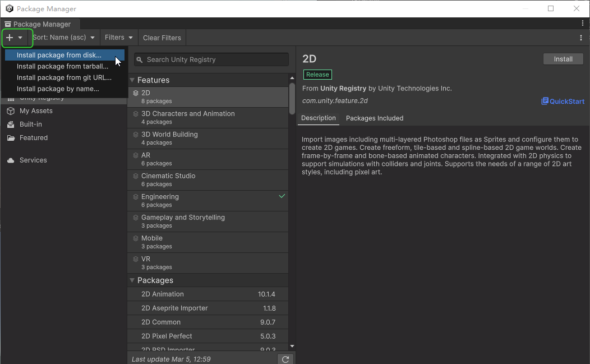Click the com.unity.feature.2d package name
Screen dimensions: 590x364
point(335,101)
